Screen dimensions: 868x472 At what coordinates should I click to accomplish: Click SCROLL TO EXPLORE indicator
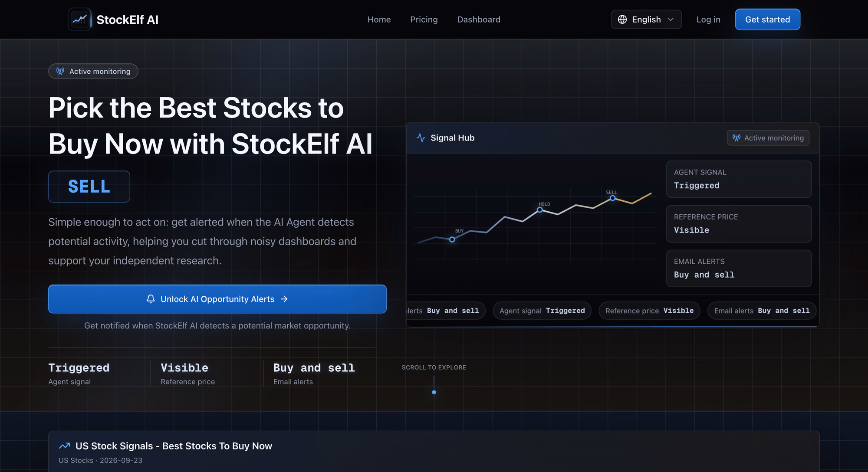click(434, 379)
